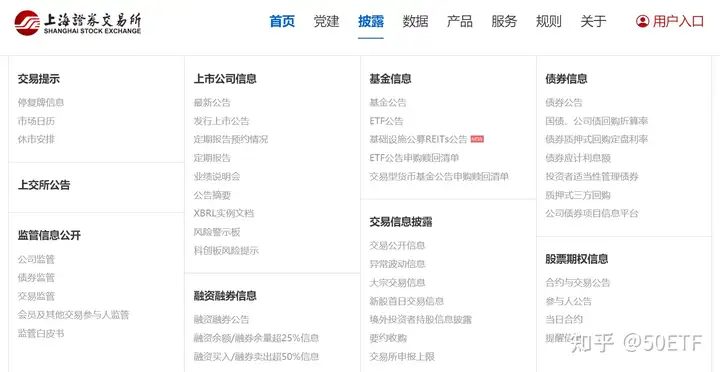View 休市安排

36,139
